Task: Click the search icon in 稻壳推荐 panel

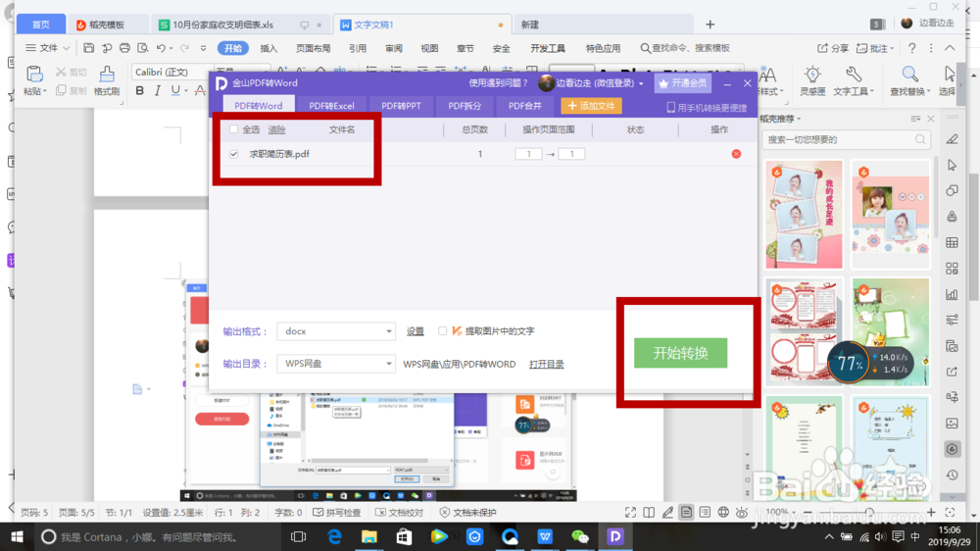Action: (x=920, y=139)
